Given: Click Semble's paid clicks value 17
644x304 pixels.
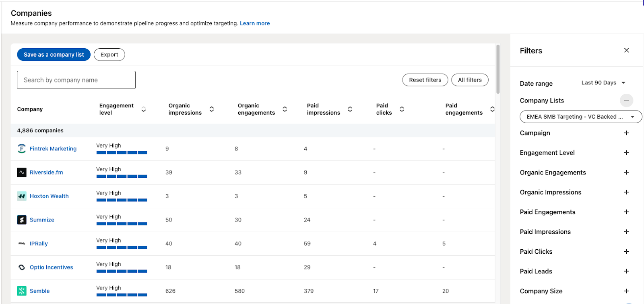Looking at the screenshot, I should [376, 291].
